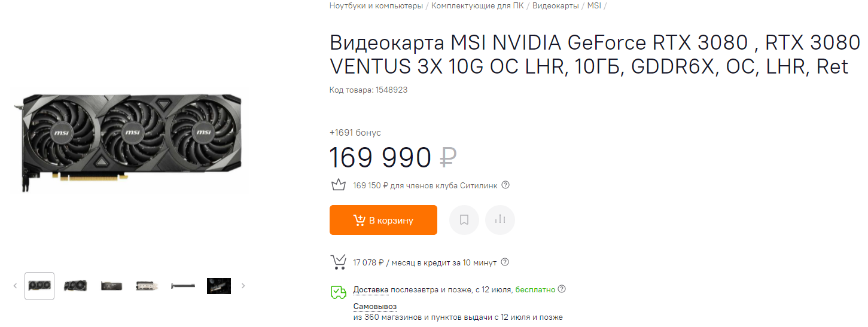The height and width of the screenshot is (327, 868).
Task: Click the compare products bar-chart icon
Action: (500, 220)
